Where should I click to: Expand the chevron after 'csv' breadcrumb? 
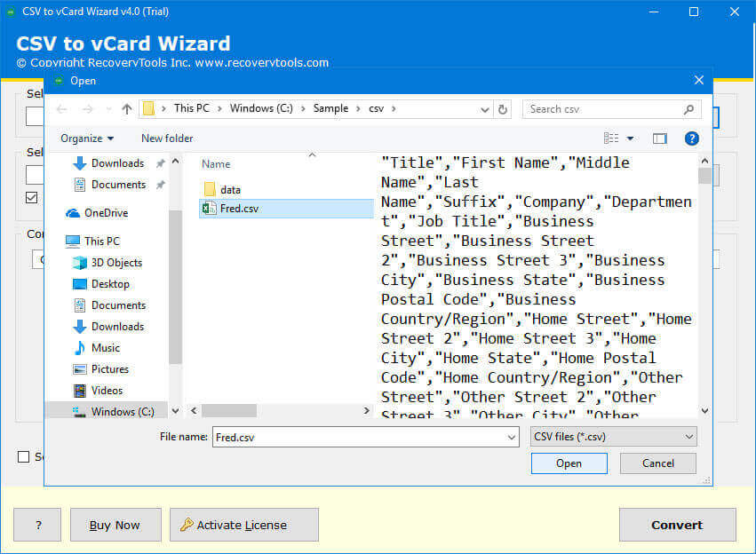(394, 109)
